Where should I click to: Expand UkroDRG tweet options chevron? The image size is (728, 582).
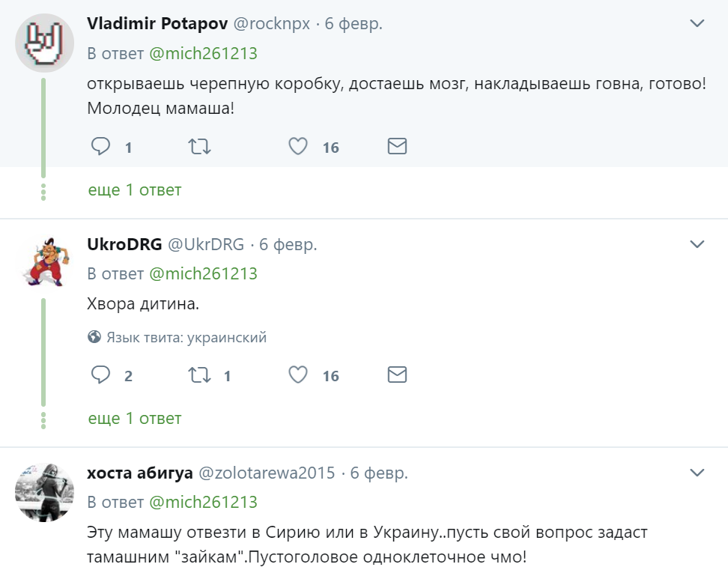point(697,244)
